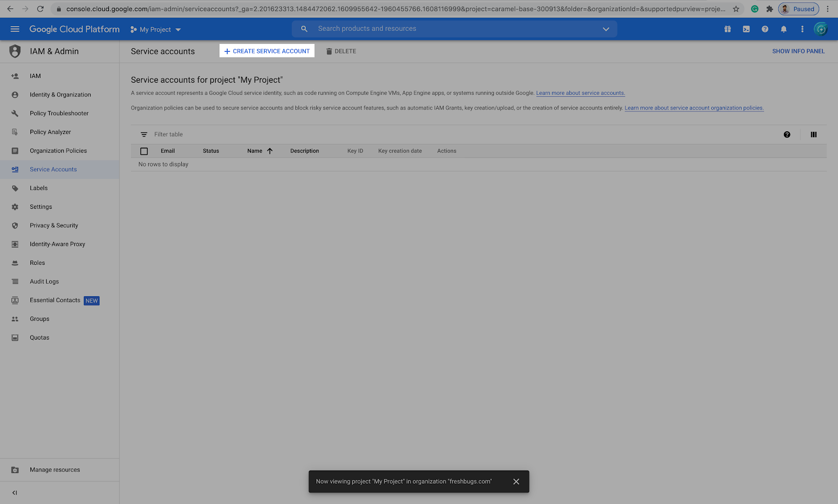Open the My Project selector dropdown

(x=156, y=30)
